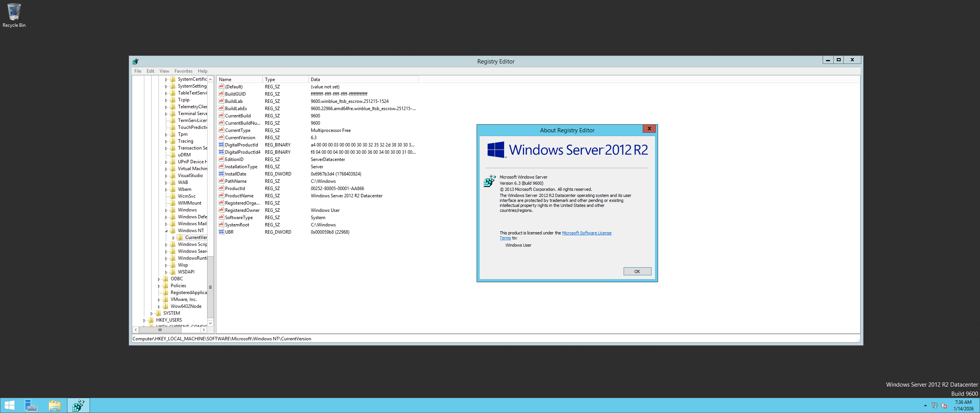Expand the Policies tree node
Screen dimensions: 980x413
[x=159, y=286]
